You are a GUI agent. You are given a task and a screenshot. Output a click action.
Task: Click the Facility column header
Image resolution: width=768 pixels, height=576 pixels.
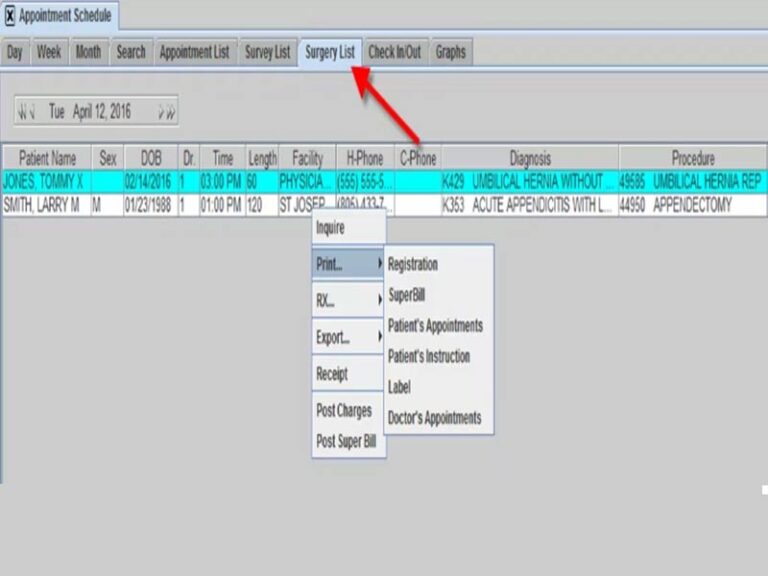(x=307, y=158)
